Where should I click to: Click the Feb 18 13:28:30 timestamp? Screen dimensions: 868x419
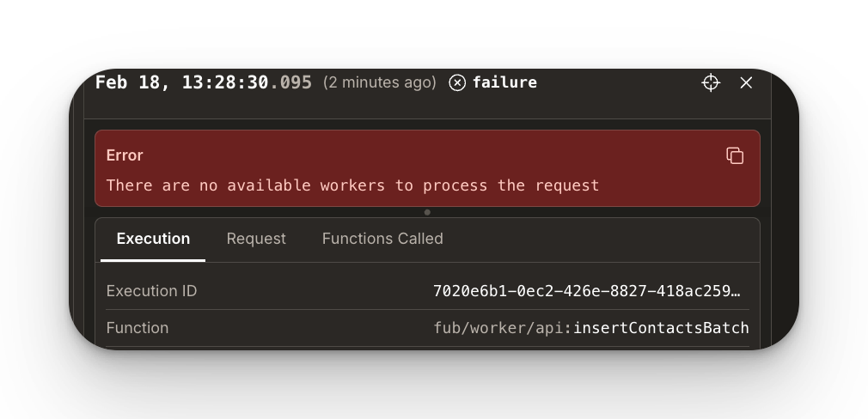(182, 82)
